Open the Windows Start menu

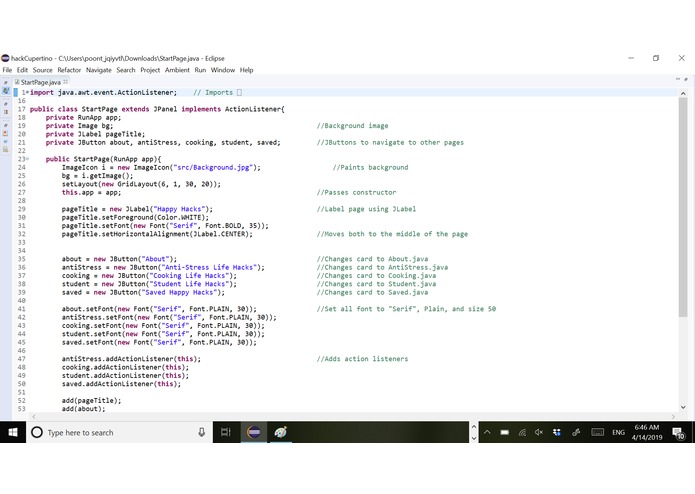pyautogui.click(x=13, y=432)
